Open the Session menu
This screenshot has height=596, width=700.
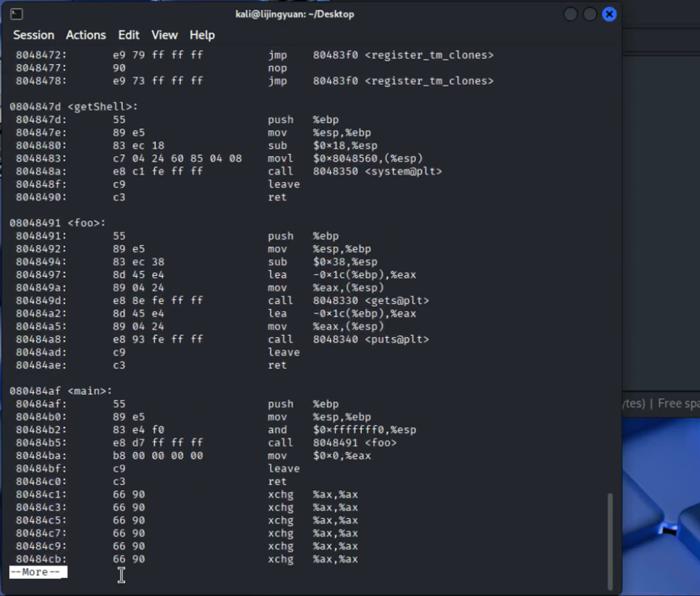click(x=34, y=35)
